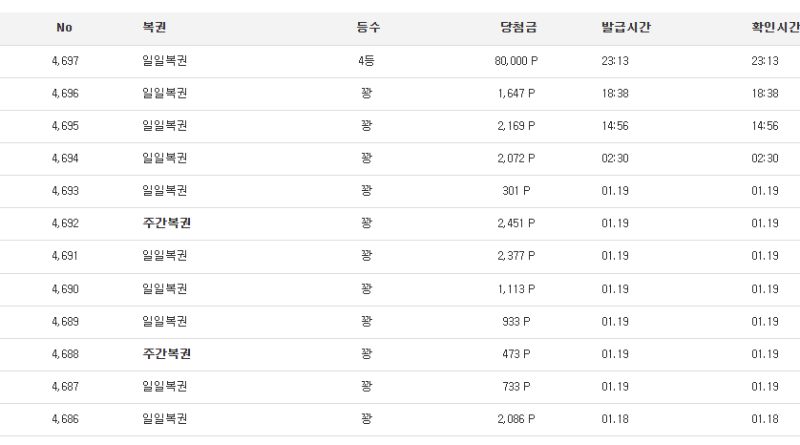Select the 주간복권 entry in row 4,688

coord(167,354)
